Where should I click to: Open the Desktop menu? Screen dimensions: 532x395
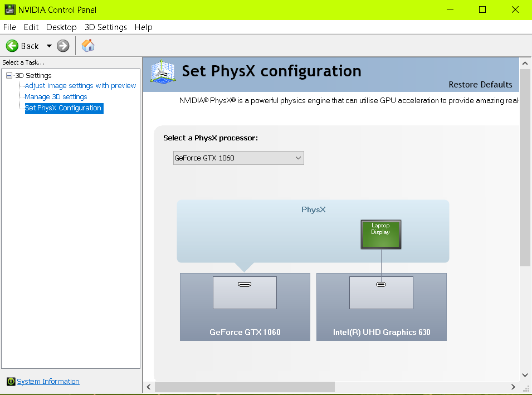(61, 27)
